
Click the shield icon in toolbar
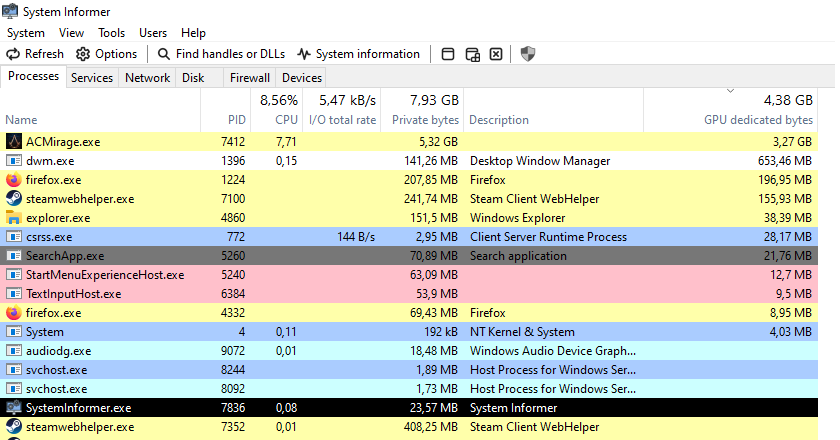(x=528, y=54)
